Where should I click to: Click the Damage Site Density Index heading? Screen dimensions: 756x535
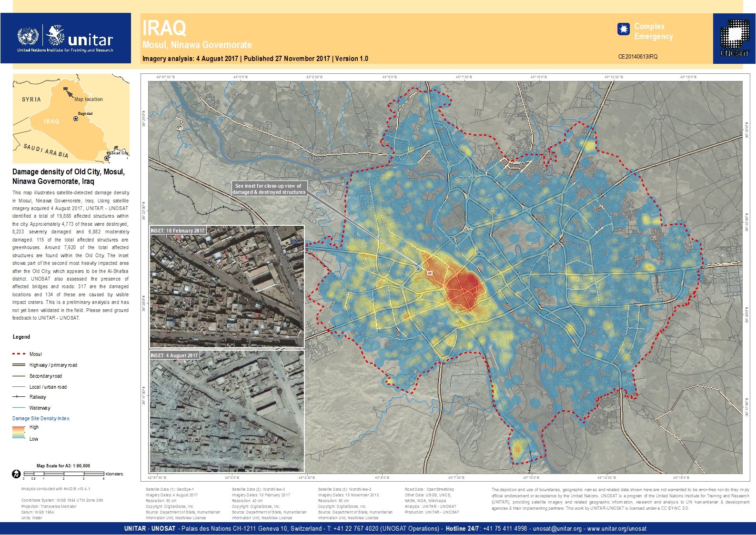point(41,418)
